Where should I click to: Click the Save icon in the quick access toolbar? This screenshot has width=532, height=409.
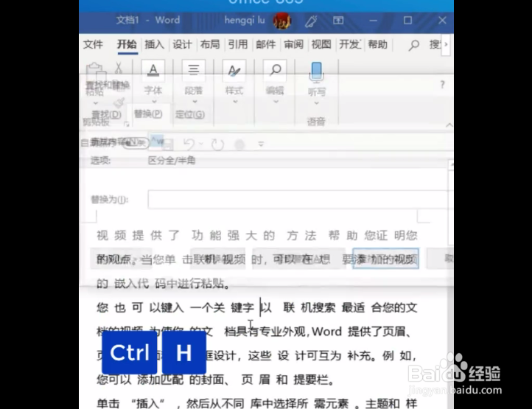pos(167,144)
